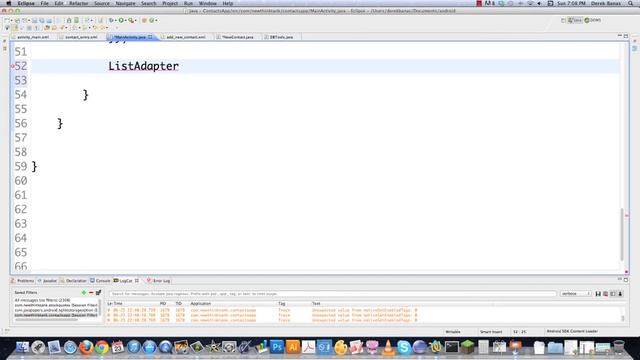Delete selected LogCat filter with red minus
640x360 pixels.
pos(91,293)
